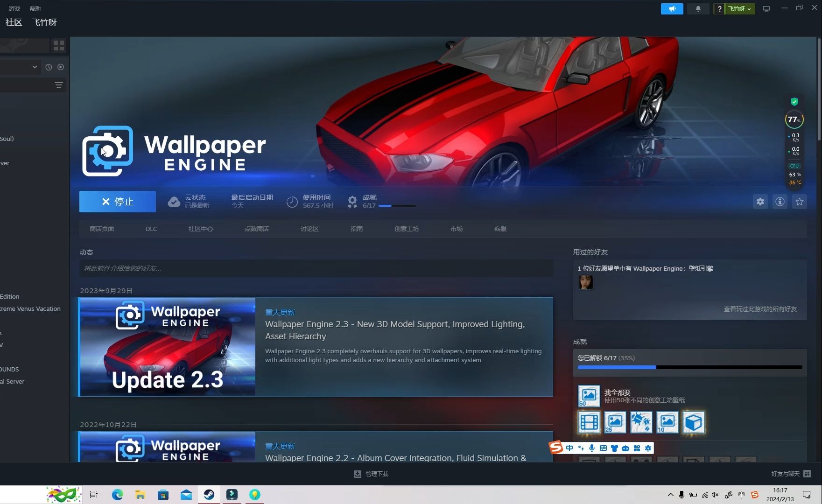Click the play time clock icon
Screen dimensions: 822x504
tap(292, 202)
